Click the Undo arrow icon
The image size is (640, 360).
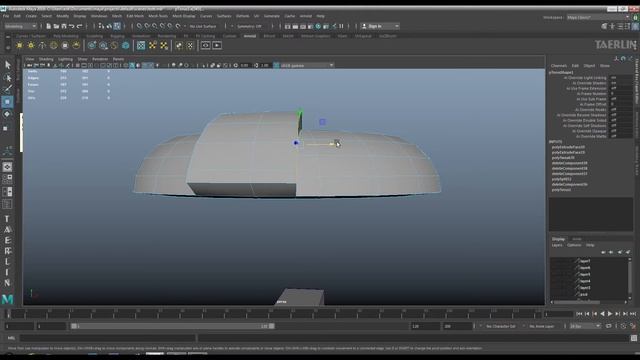72,26
